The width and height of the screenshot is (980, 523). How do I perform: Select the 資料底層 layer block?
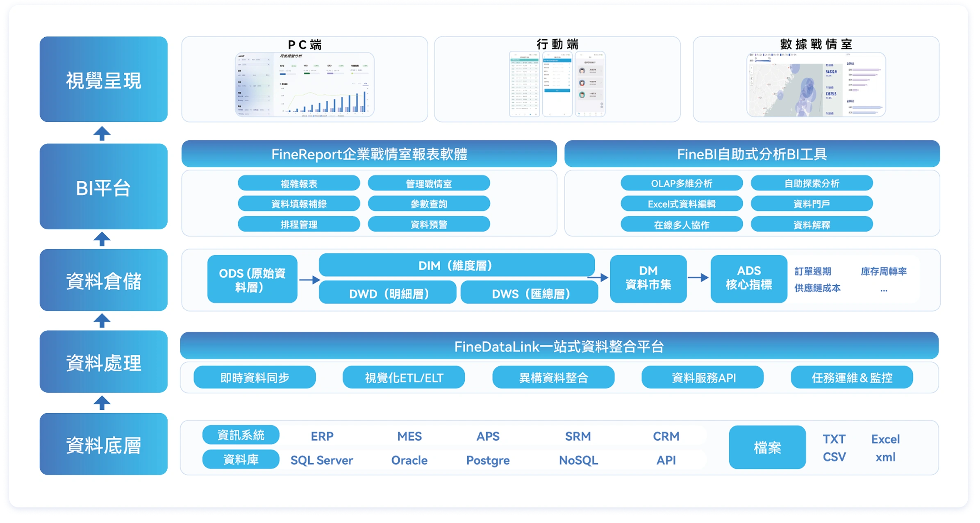104,444
